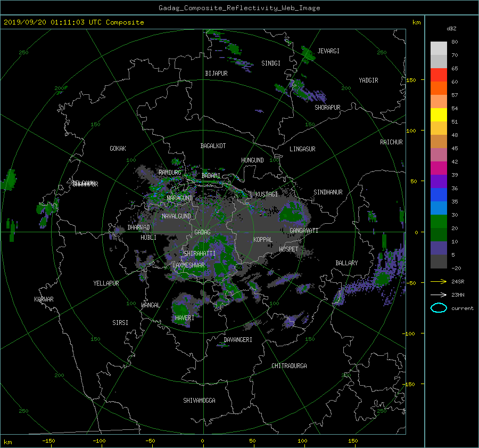The height and width of the screenshot is (448, 479).
Task: Click the BADAMI city label
Action: click(211, 176)
